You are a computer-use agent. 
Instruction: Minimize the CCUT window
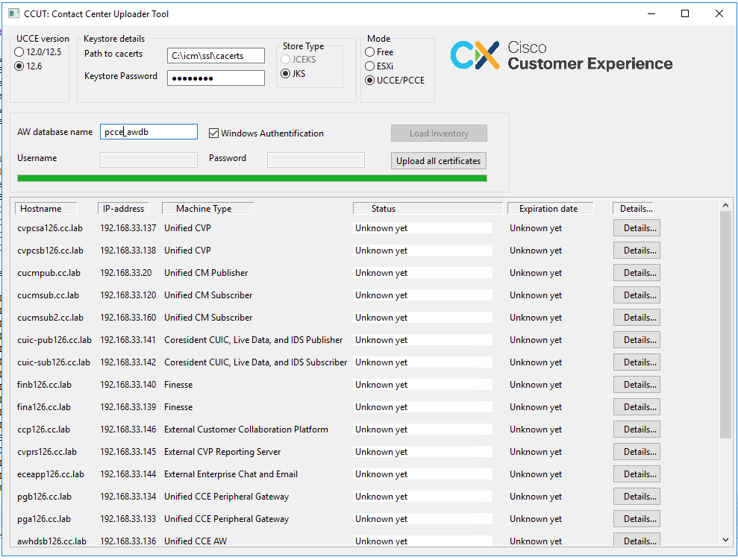coord(651,13)
